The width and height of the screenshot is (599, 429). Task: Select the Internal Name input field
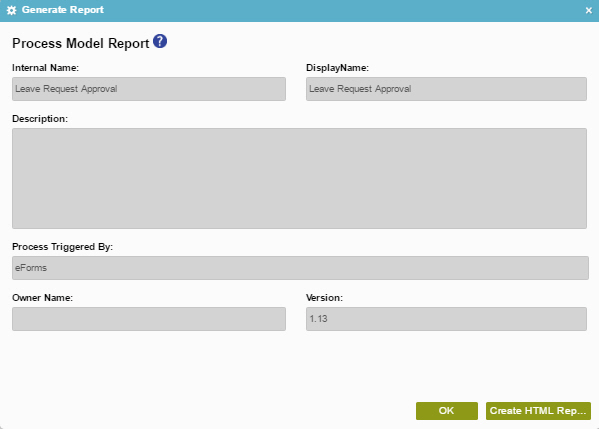[149, 89]
